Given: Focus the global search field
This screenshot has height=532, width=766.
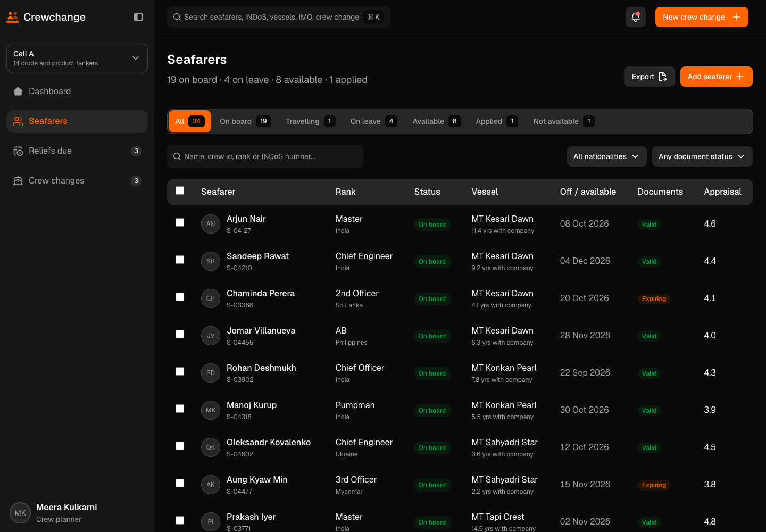Looking at the screenshot, I should [x=279, y=17].
